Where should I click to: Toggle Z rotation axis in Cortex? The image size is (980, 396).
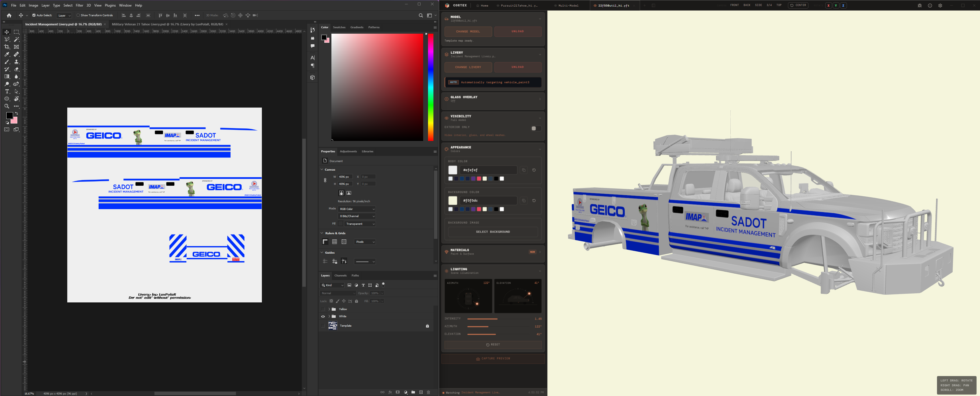pyautogui.click(x=843, y=5)
